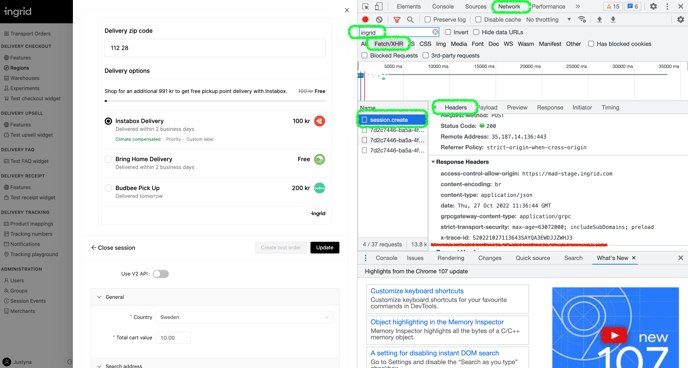Tick Blocked Requests checkbox

pyautogui.click(x=364, y=56)
